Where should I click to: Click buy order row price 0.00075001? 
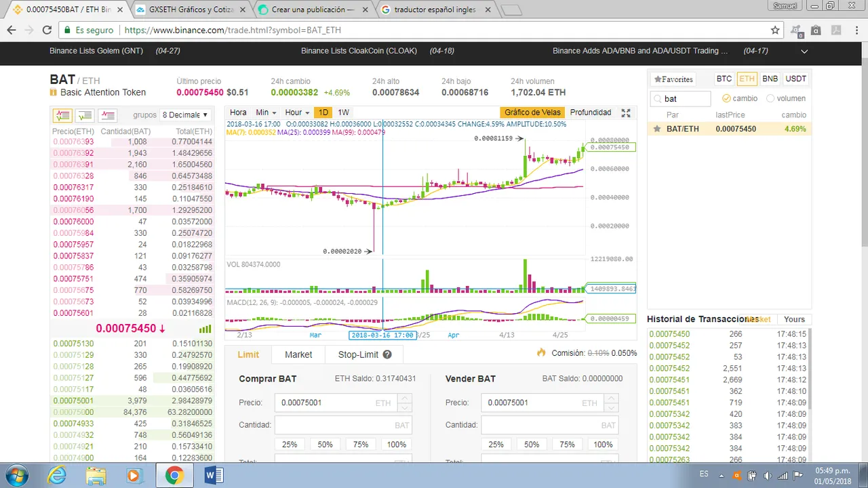coord(132,401)
